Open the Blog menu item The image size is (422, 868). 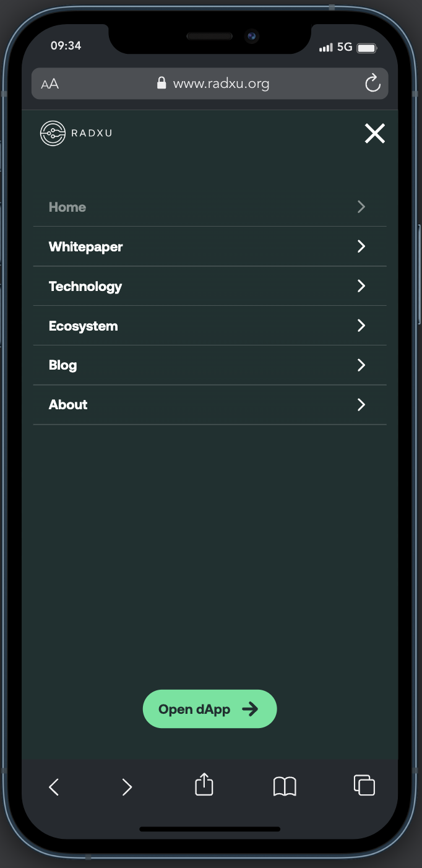pos(63,365)
